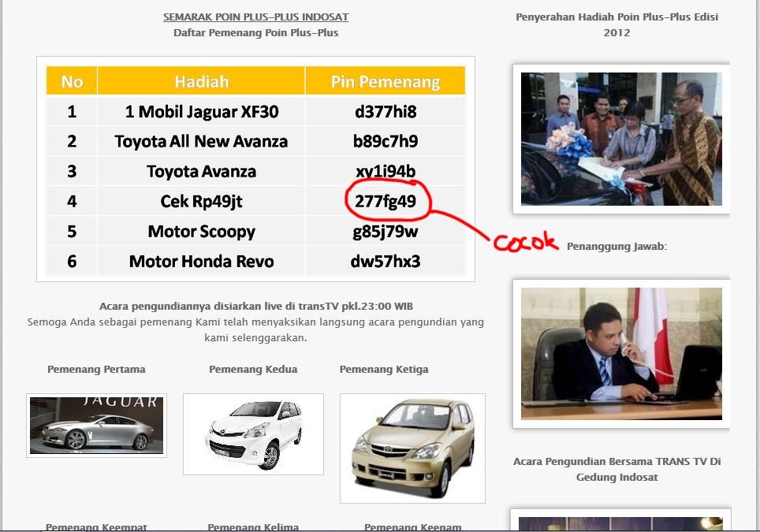This screenshot has height=532, width=760.
Task: Select the 'Toyota All New Avanza' cell
Action: (202, 141)
